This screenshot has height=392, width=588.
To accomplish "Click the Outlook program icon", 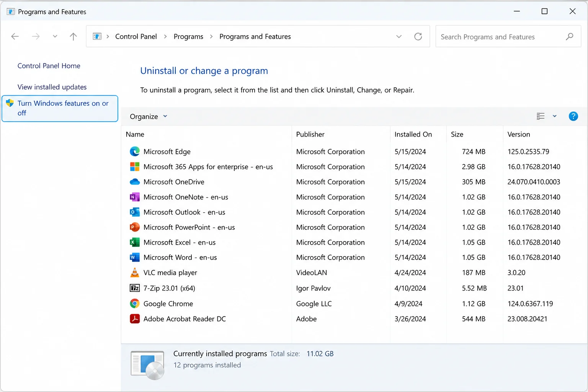I will click(x=135, y=212).
